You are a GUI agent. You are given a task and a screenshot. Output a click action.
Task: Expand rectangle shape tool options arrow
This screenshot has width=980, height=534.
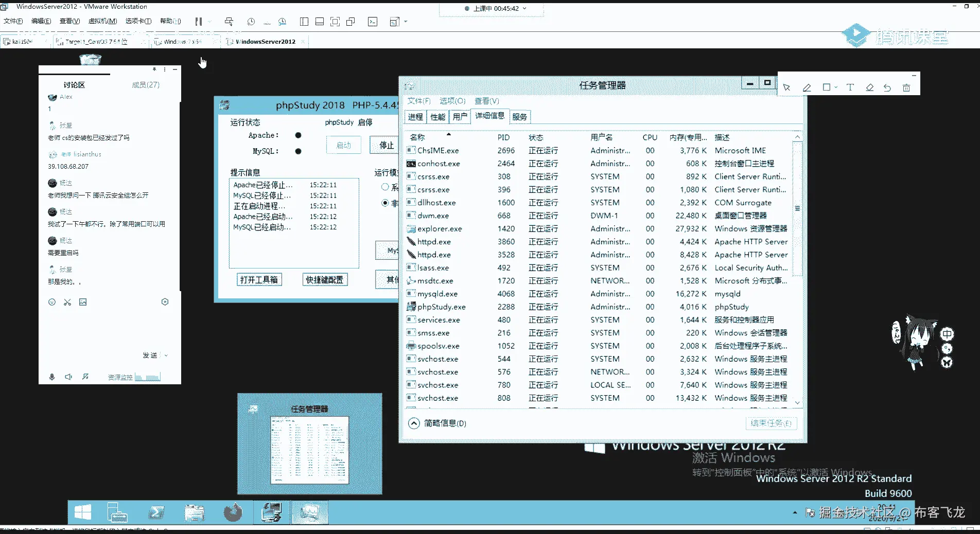[x=836, y=87]
